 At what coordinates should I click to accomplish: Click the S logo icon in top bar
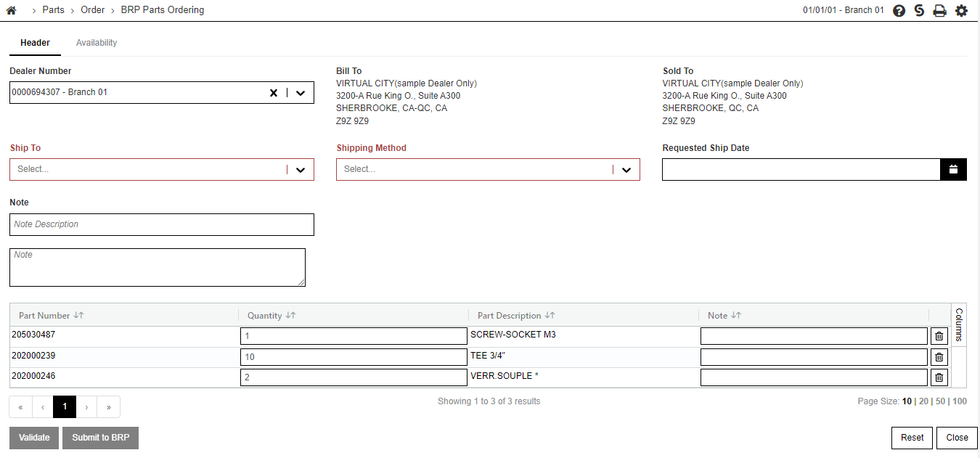click(919, 11)
